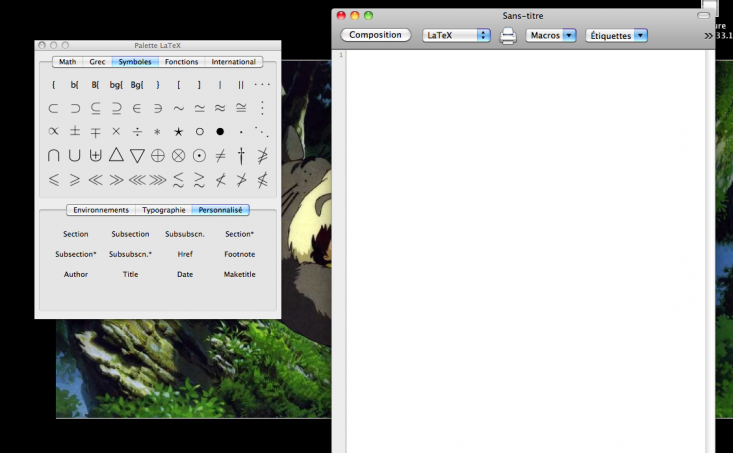Image resolution: width=733 pixels, height=453 pixels.
Task: Insert the proportional-to symbol
Action: click(x=53, y=132)
